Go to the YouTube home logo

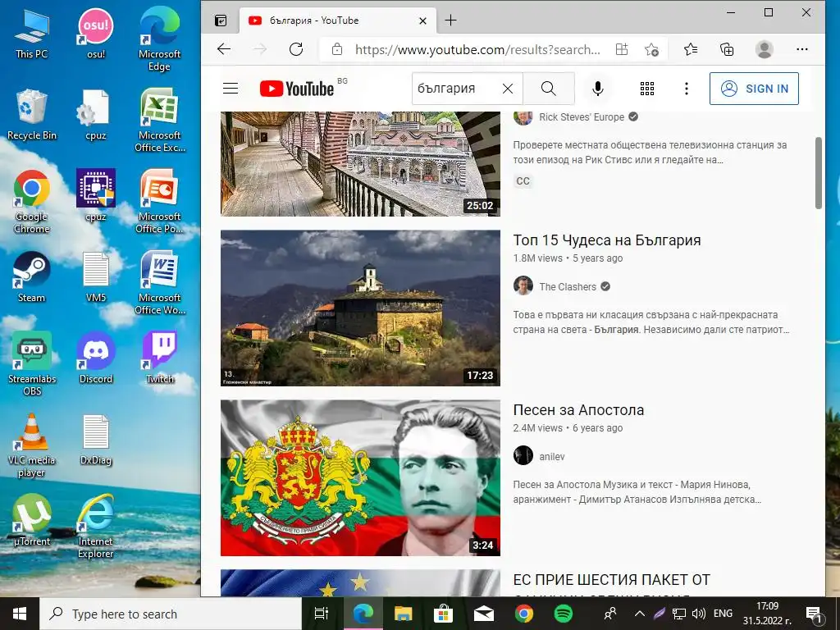tap(297, 89)
